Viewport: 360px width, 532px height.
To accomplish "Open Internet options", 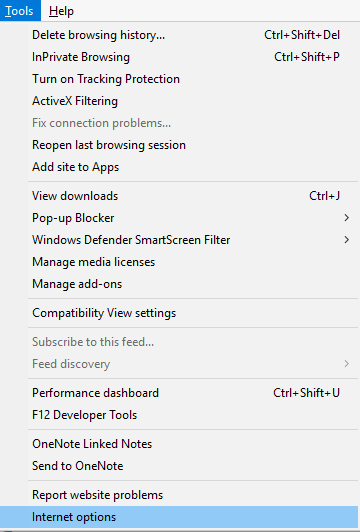I will coord(179,517).
